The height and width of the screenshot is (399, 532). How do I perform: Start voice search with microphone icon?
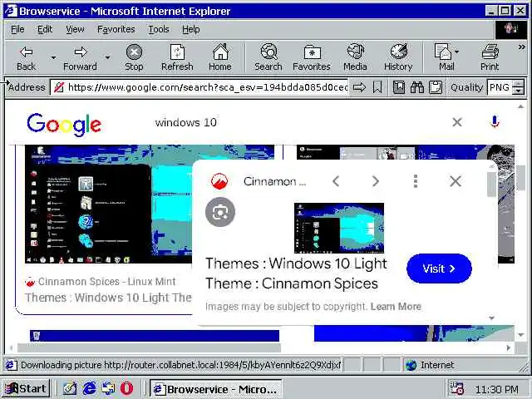[x=495, y=122]
